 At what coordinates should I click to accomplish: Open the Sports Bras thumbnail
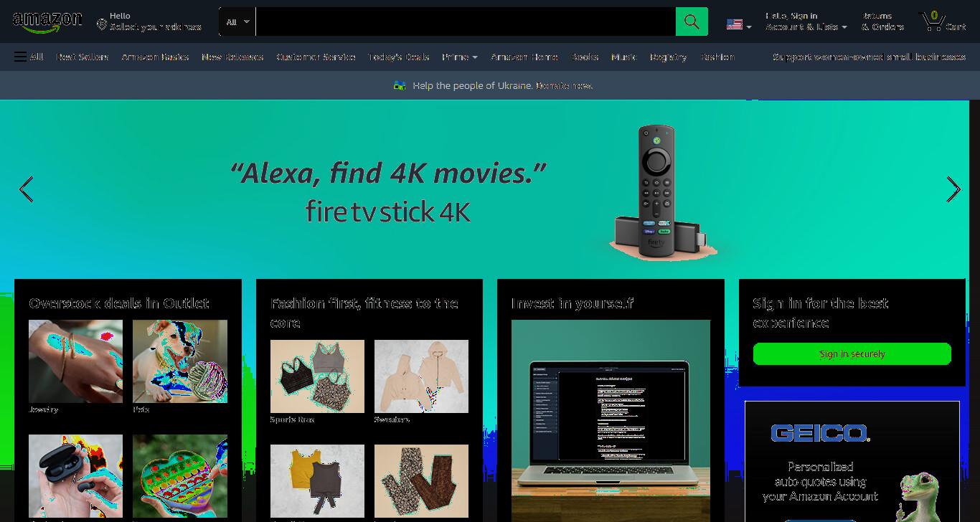click(x=317, y=376)
